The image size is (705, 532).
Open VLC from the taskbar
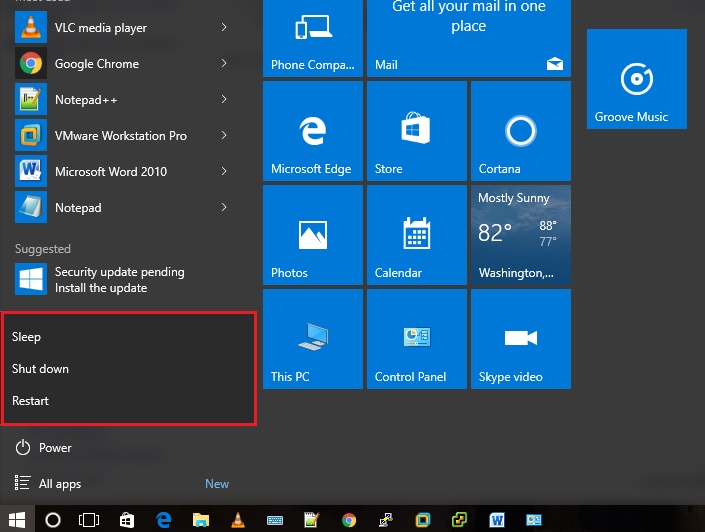coord(238,520)
